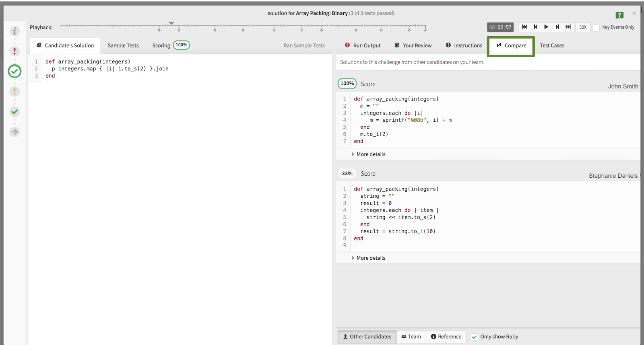This screenshot has width=644, height=345.
Task: Skip playback to the beginning
Action: coord(524,27)
